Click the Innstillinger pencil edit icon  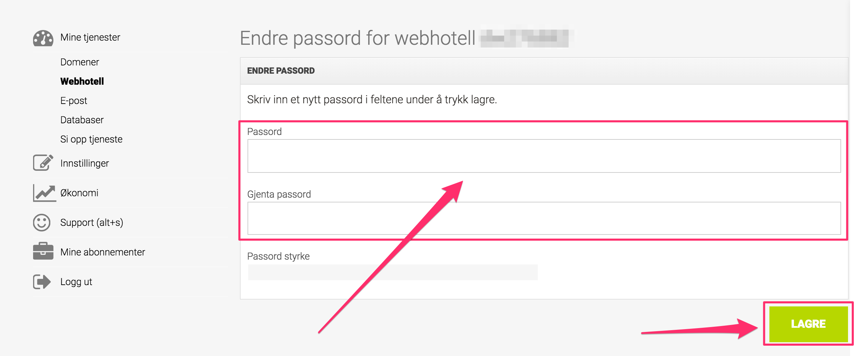43,163
